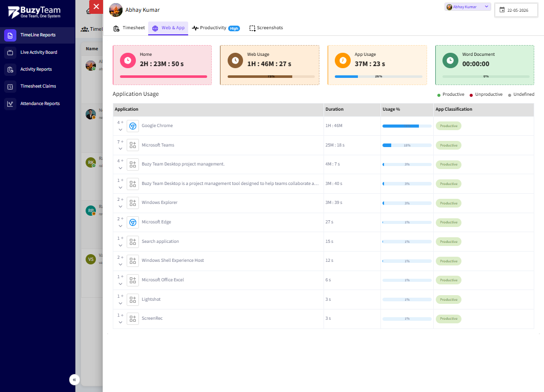The height and width of the screenshot is (392, 544).
Task: Open TimeLine Reports sidebar icon
Action: coord(10,35)
